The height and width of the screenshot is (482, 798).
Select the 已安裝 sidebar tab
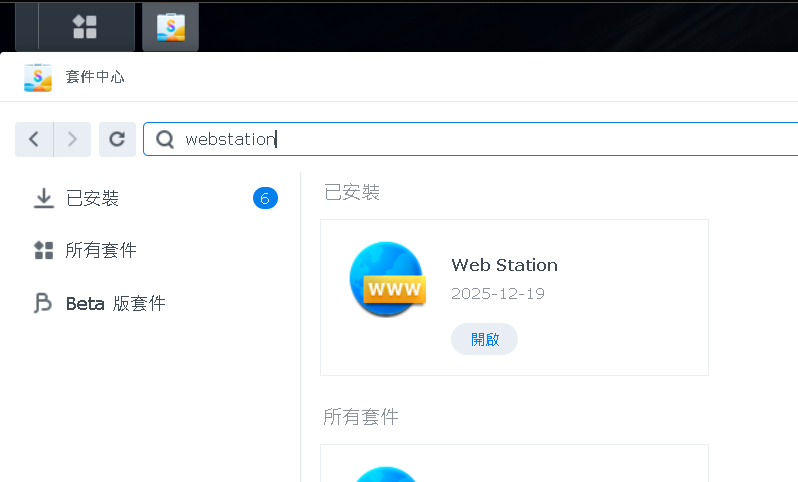[x=92, y=198]
